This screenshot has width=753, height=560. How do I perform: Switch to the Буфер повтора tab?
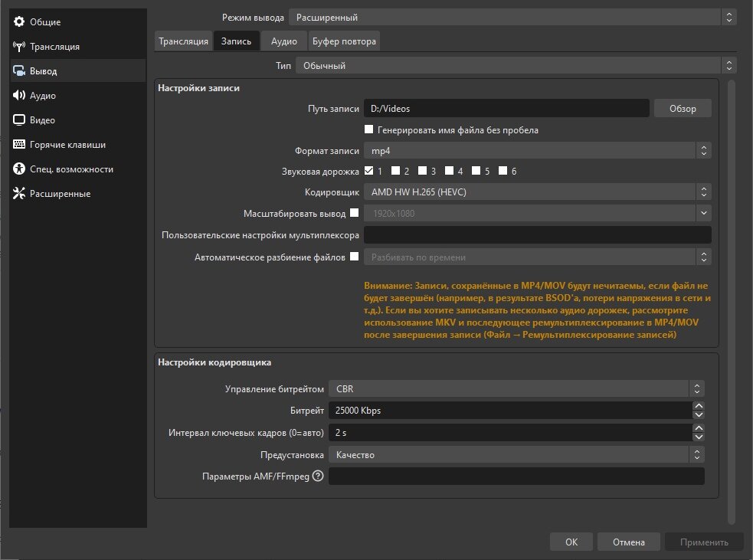344,41
